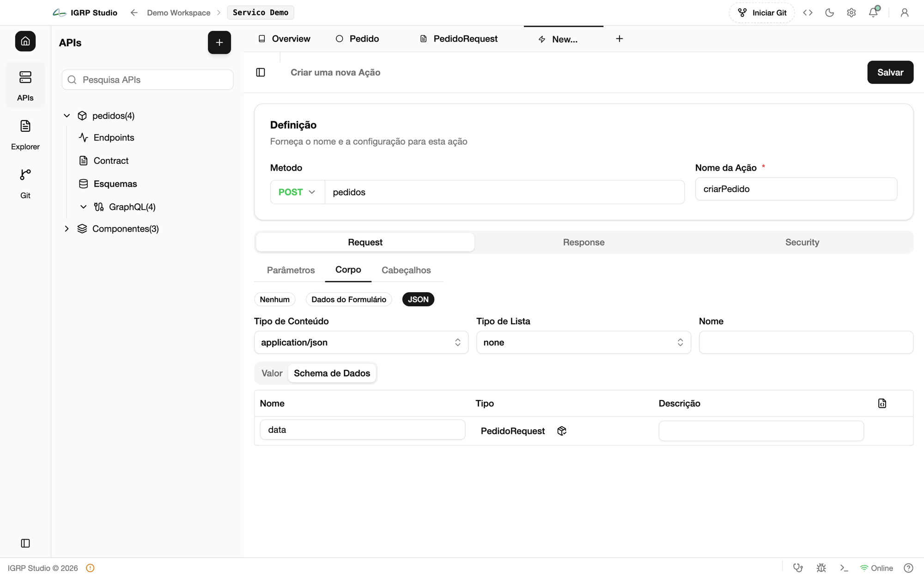This screenshot has height=578, width=924.
Task: Click the stethoscope health icon in the status bar
Action: coord(798,568)
